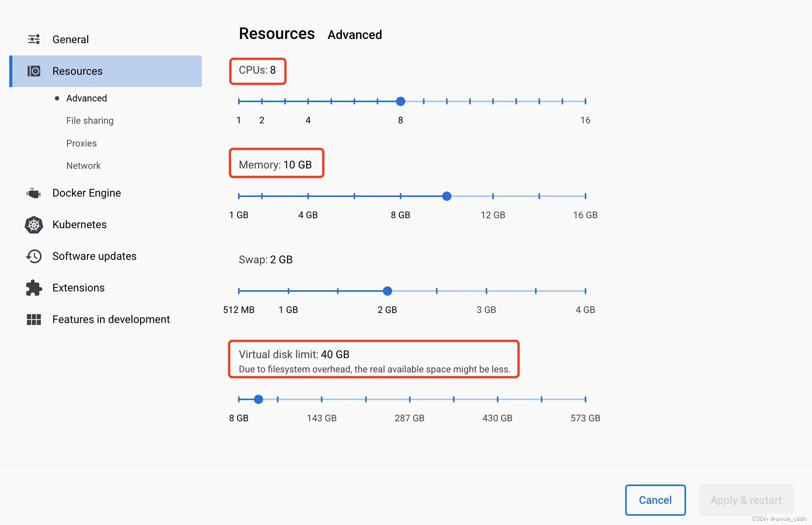Click the Apply & restart button

pyautogui.click(x=746, y=500)
